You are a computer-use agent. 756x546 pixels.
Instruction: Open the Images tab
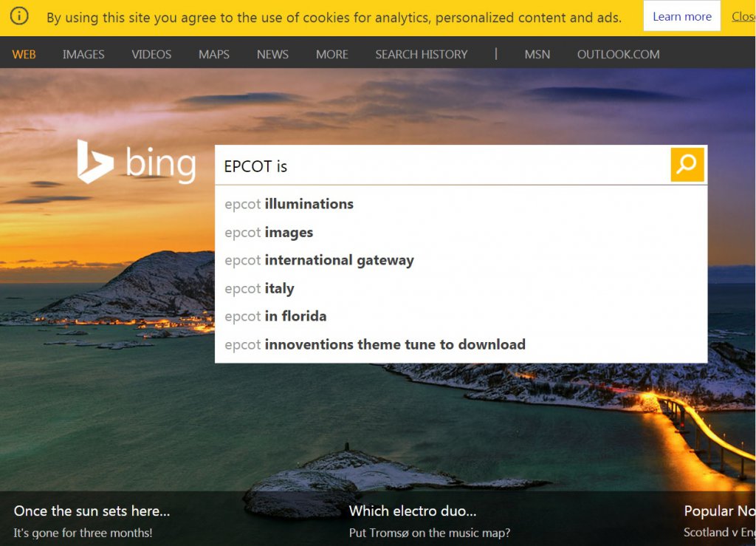83,55
